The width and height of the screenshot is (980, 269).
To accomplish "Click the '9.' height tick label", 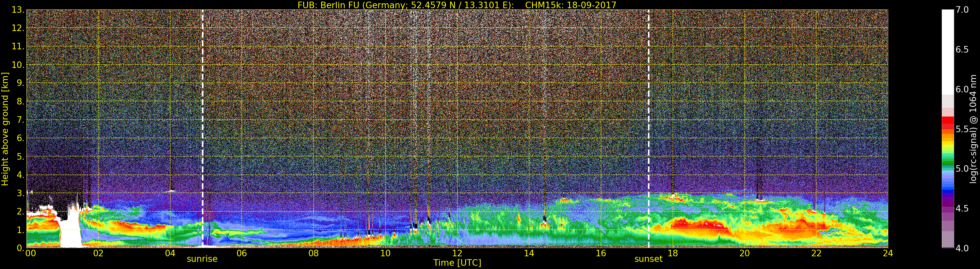I will click(x=20, y=83).
